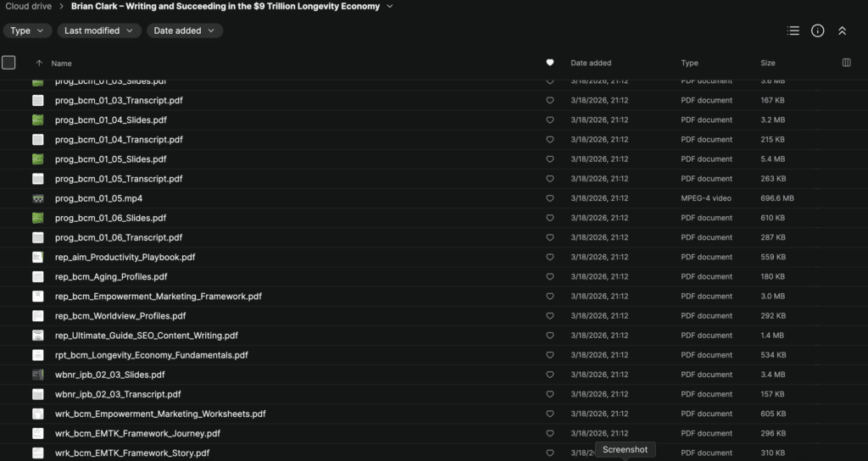Click the favorites heart column header
Image resolution: width=868 pixels, height=461 pixels.
(549, 63)
